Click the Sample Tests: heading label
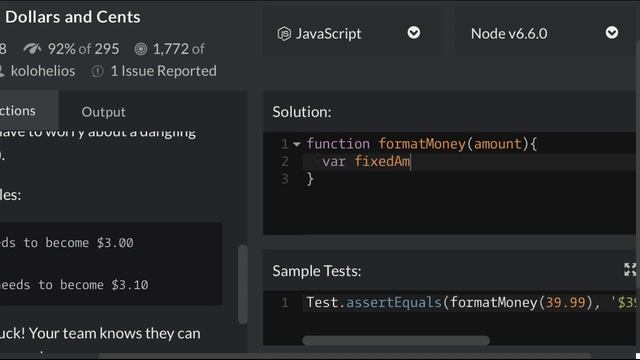 (317, 271)
